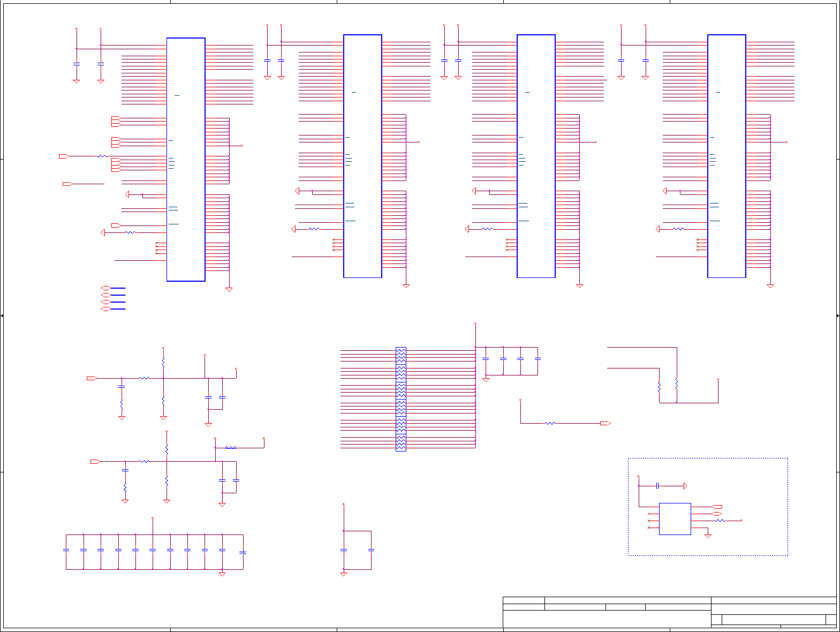Select the ground symbol below rightmost IC's bus

(x=770, y=286)
